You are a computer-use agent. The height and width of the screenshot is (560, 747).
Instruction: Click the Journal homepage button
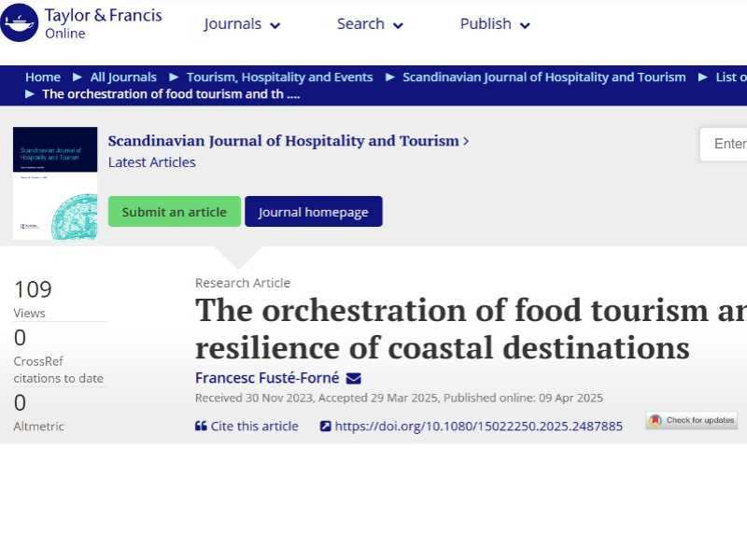pyautogui.click(x=314, y=212)
